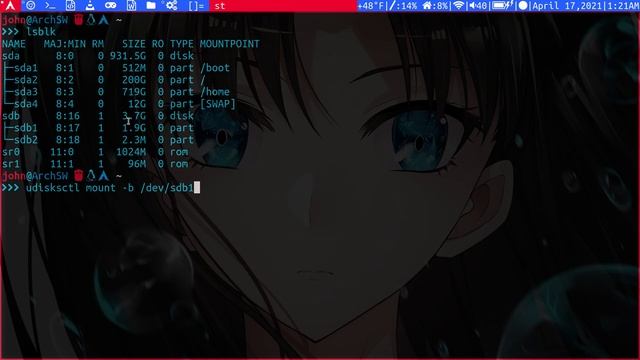Click the 1024M size value

131,152
